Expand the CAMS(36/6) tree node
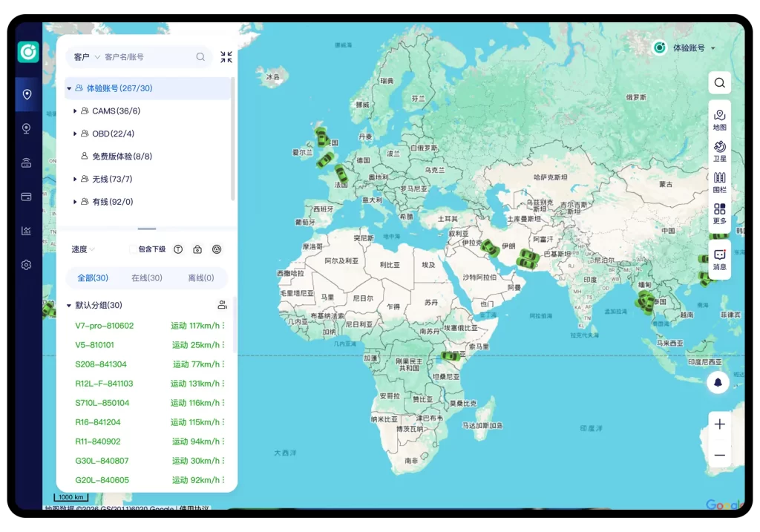 click(75, 111)
